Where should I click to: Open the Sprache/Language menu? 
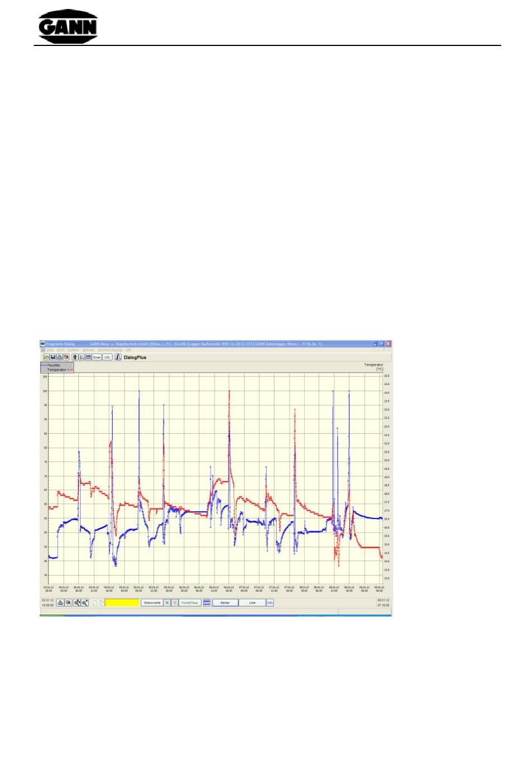coord(110,350)
